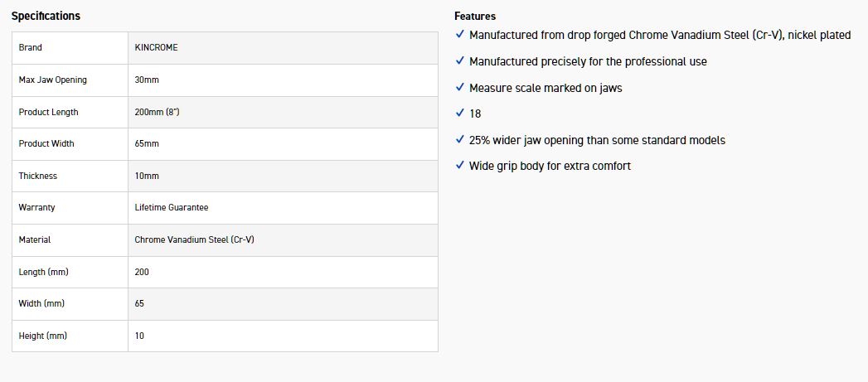Image resolution: width=868 pixels, height=382 pixels.
Task: Click the Width (mm) value 65
Action: [x=139, y=303]
